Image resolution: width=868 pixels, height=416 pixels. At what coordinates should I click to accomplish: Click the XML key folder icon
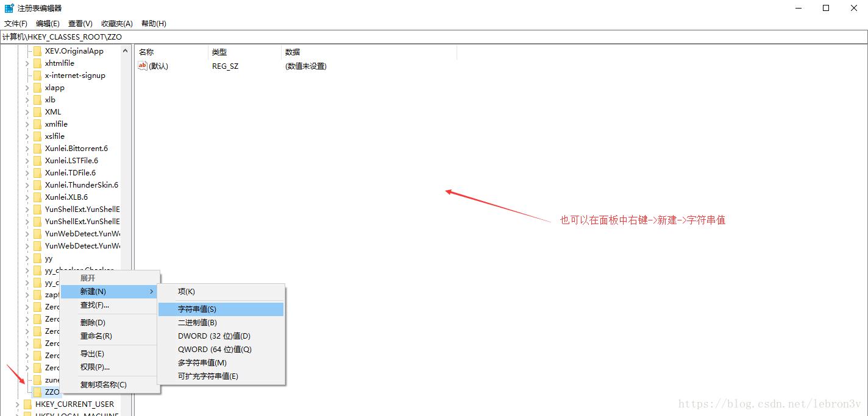[38, 111]
